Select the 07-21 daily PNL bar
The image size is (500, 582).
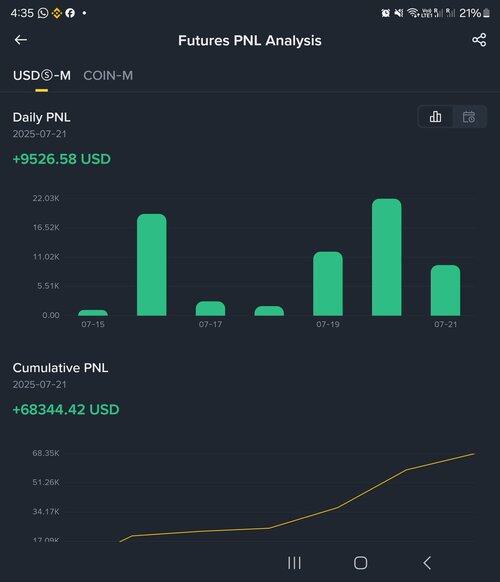[445, 290]
